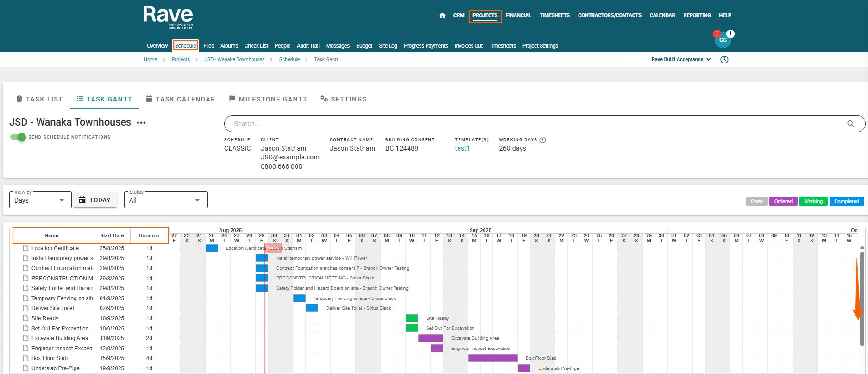This screenshot has height=374, width=868.
Task: Click the Projects breadcrumb link
Action: pos(181,59)
